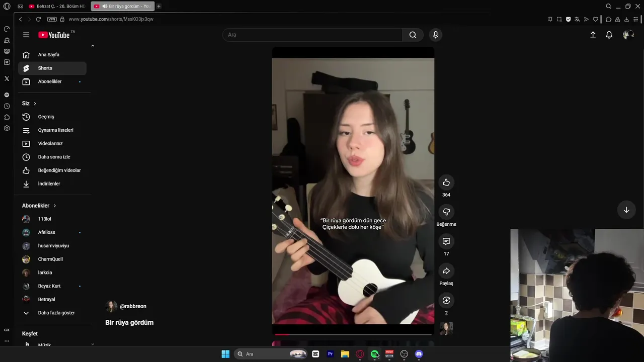Open the translate icon in the address bar
Viewport: 644px width, 362px height.
click(577, 19)
